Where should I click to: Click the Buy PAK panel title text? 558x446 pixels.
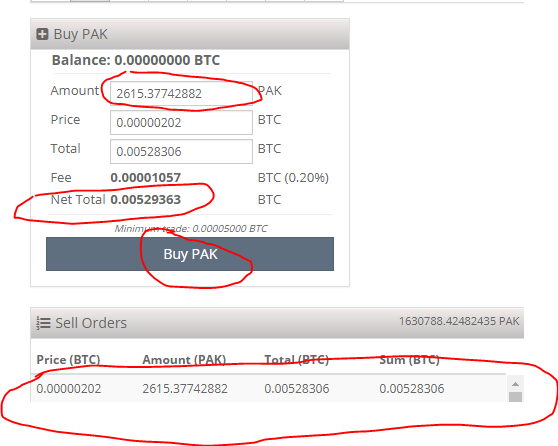80,34
